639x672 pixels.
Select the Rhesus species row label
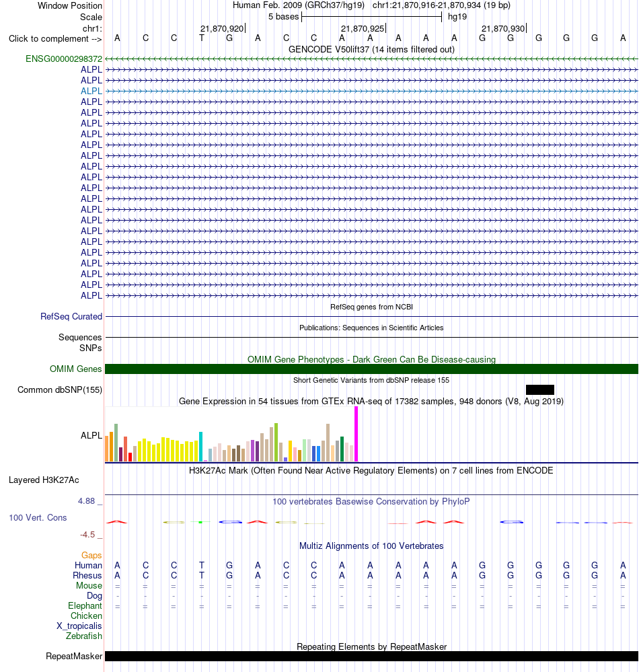[87, 576]
